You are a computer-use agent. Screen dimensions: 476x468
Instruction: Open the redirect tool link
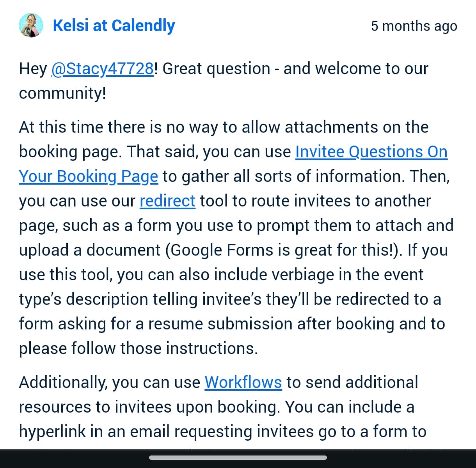point(167,201)
